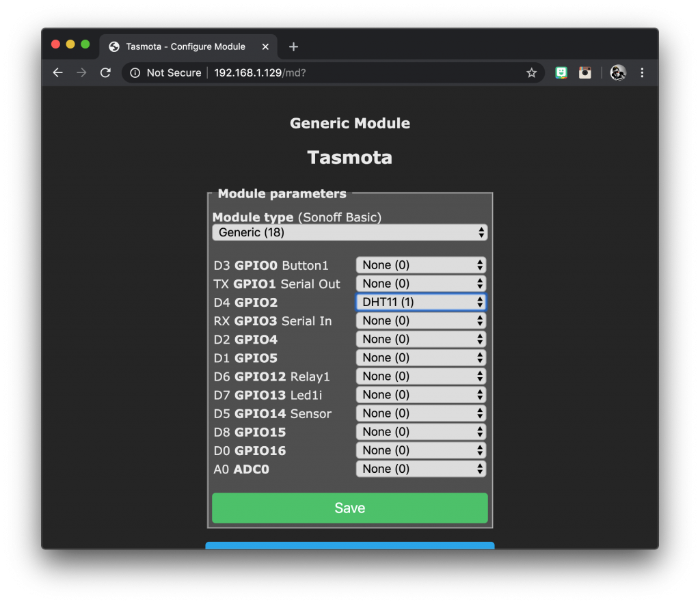Screen dimensions: 700x604
Task: Open the TX GPIO1 Serial Out dropdown
Action: click(x=420, y=284)
